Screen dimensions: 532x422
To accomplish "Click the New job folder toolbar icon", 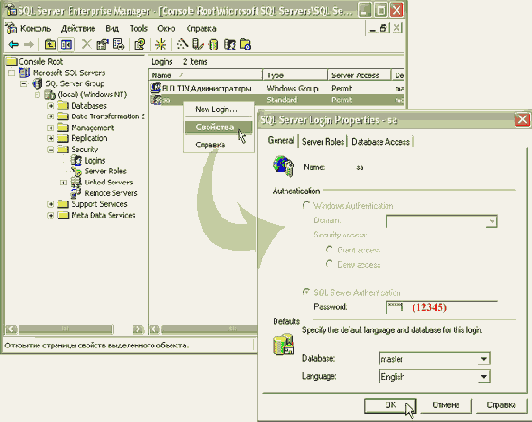I will (245, 44).
